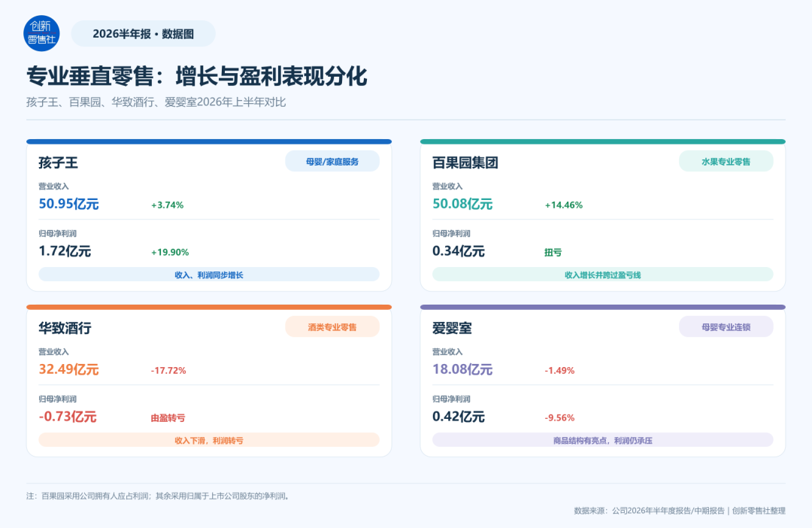Viewport: 812px width, 528px height.
Task: Click the 创新零售社 round logo
Action: [41, 33]
